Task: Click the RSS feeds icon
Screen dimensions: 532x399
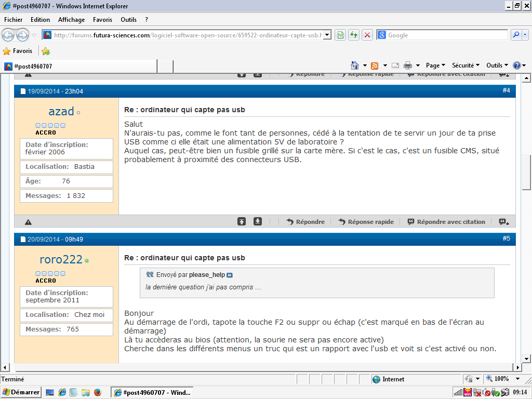Action: pyautogui.click(x=375, y=65)
